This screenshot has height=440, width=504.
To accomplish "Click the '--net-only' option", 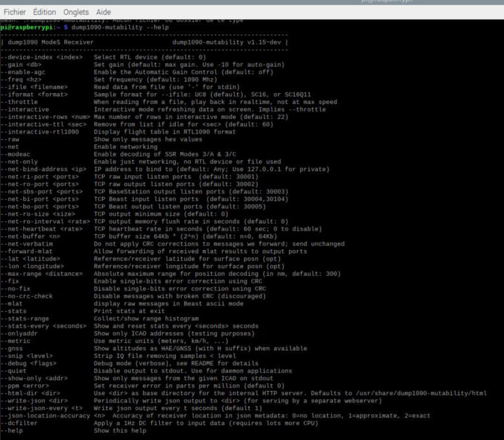I will coord(19,162).
